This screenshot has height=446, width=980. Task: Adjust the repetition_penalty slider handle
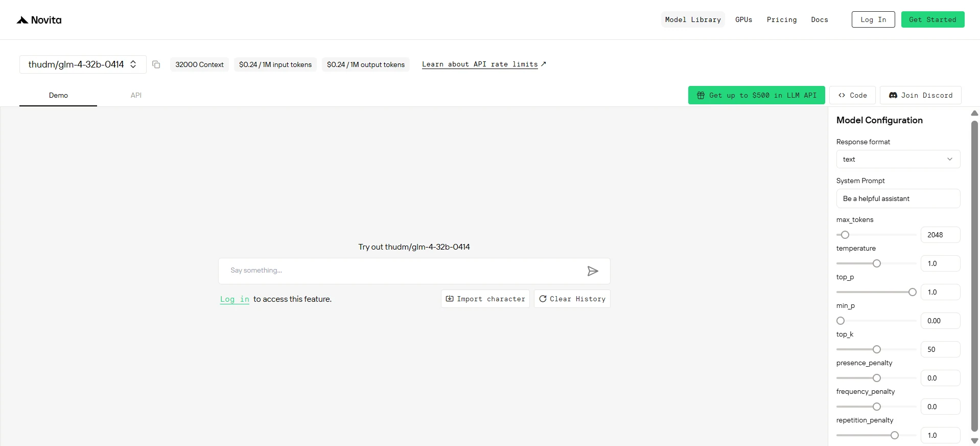click(895, 435)
